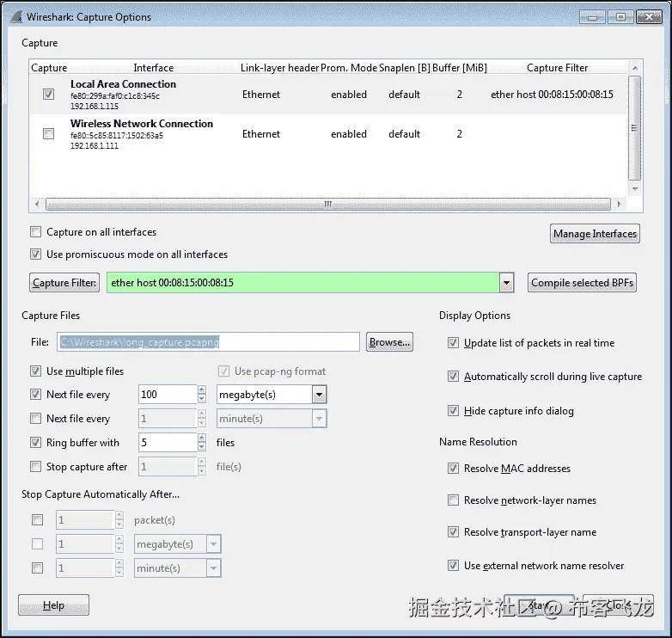This screenshot has width=672, height=638.
Task: Click the interface list vertical scrollbar
Action: (x=635, y=128)
